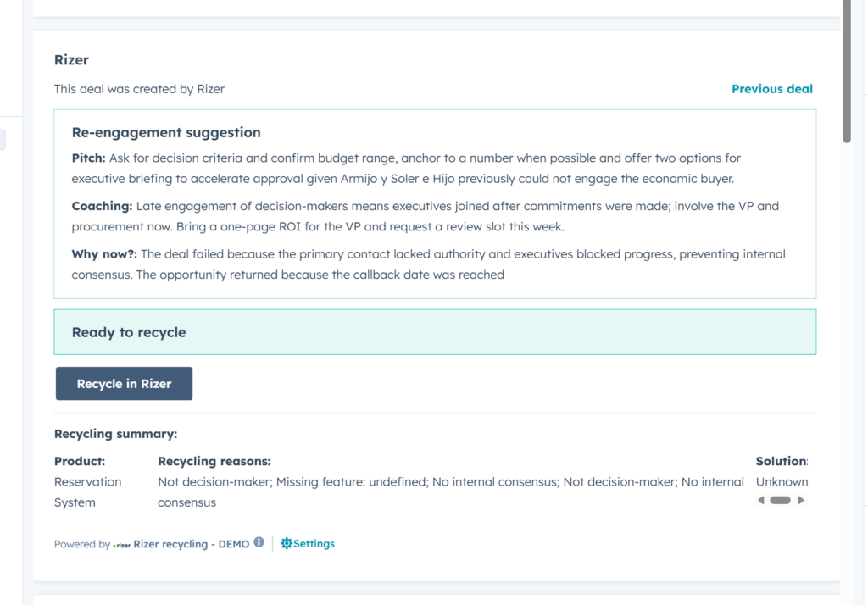This screenshot has height=605, width=868.
Task: Click the vertical page scrollbar thumb
Action: [847, 72]
